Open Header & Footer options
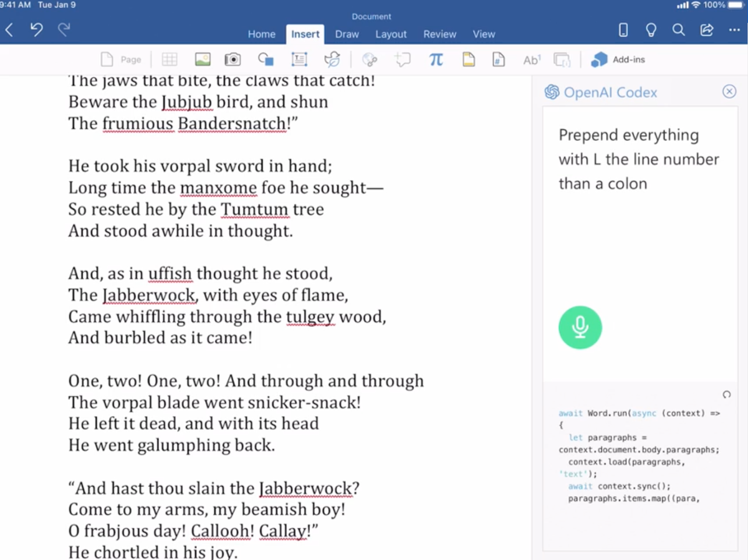748x560 pixels. click(x=468, y=60)
